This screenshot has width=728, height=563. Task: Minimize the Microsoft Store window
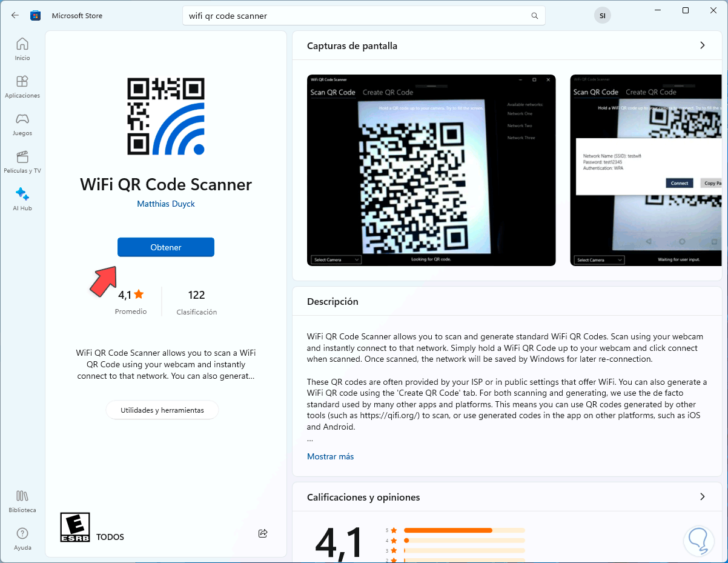pyautogui.click(x=658, y=10)
